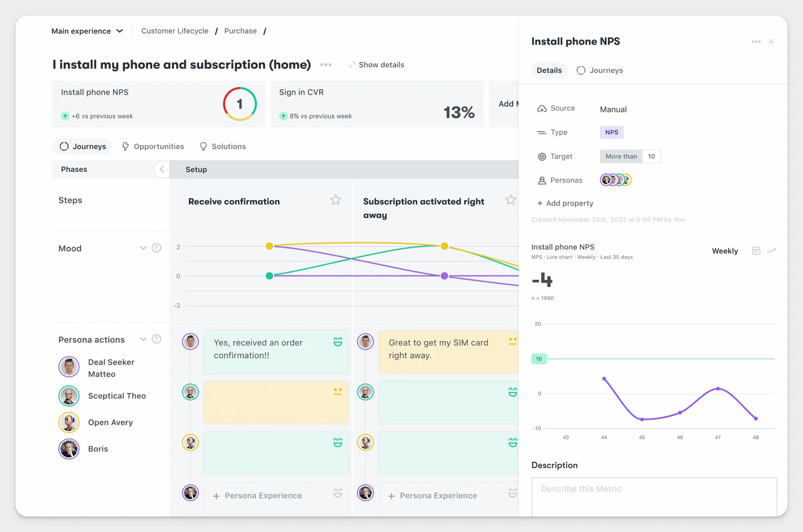Click the calendar icon next to Weekly

click(x=756, y=251)
